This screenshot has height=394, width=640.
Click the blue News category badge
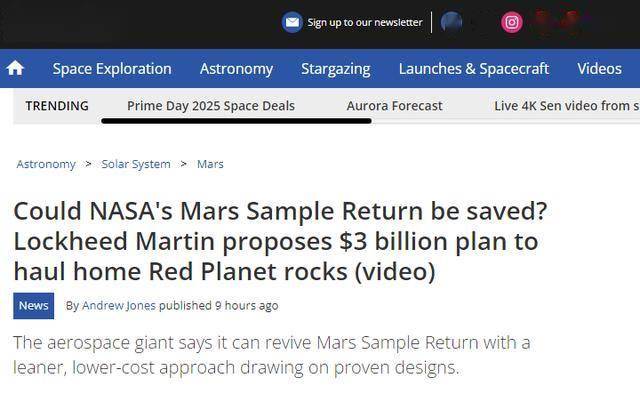click(x=33, y=306)
